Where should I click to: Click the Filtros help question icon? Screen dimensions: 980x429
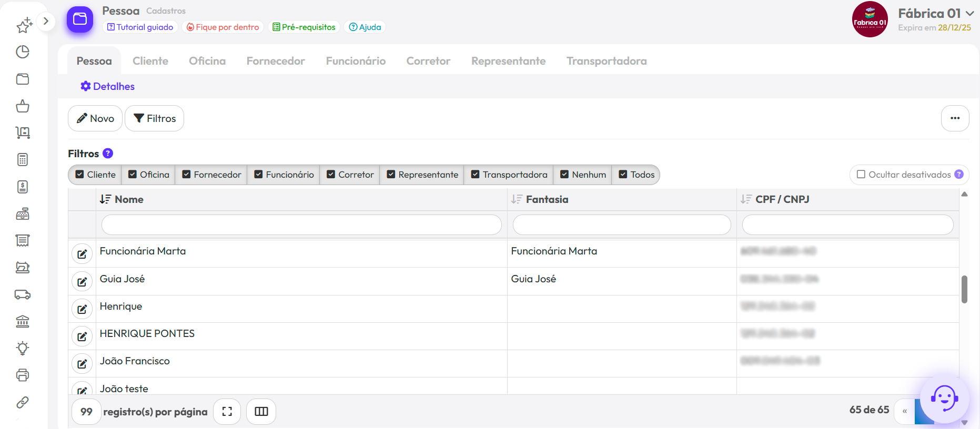tap(108, 154)
